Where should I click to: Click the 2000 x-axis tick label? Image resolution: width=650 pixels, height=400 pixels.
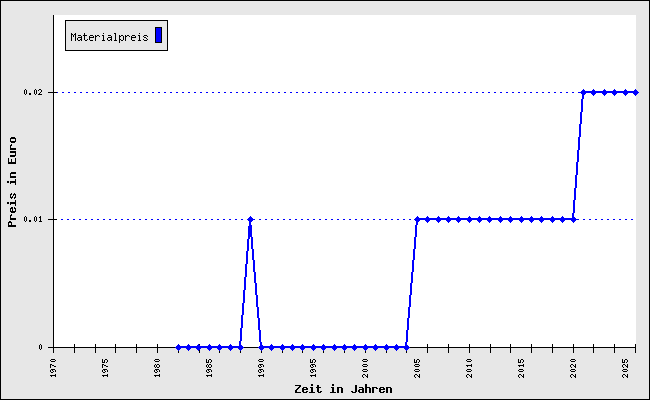(366, 367)
